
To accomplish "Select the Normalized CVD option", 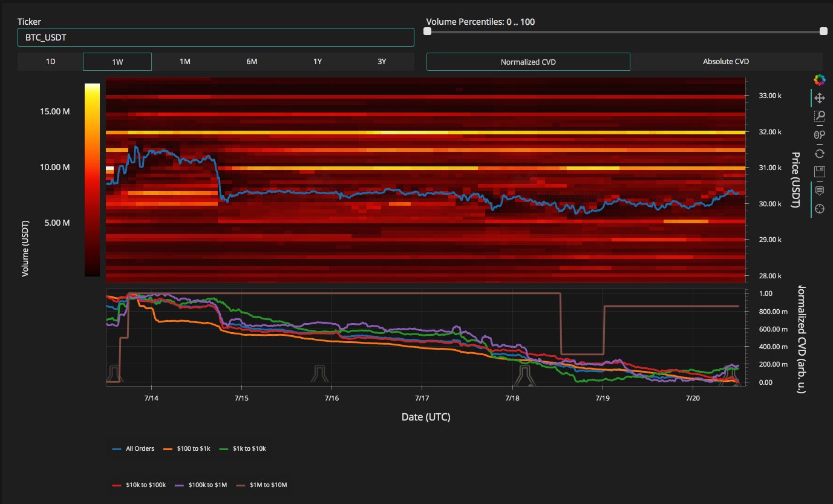I will pos(528,62).
